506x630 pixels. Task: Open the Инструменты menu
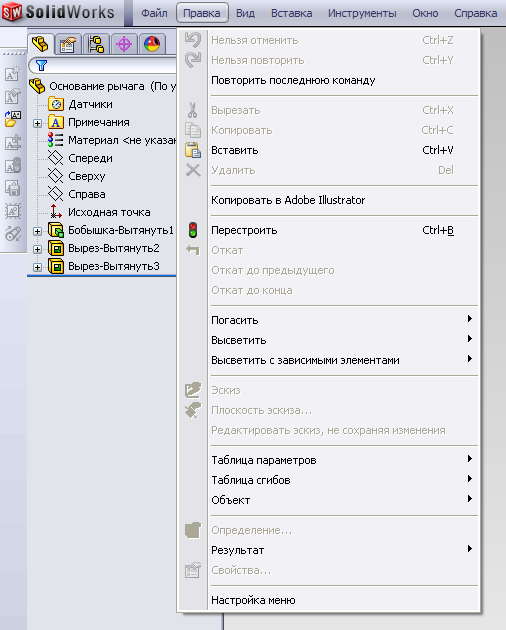tap(362, 13)
